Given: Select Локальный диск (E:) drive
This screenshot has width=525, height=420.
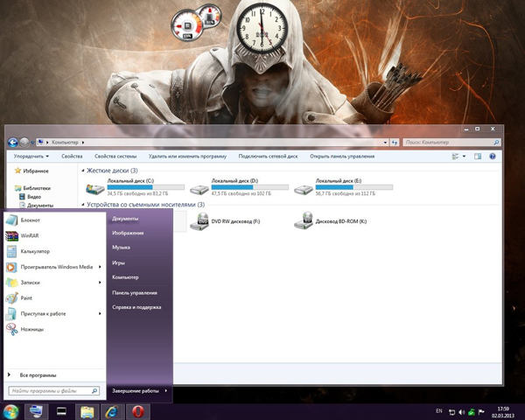Looking at the screenshot, I should coord(343,187).
